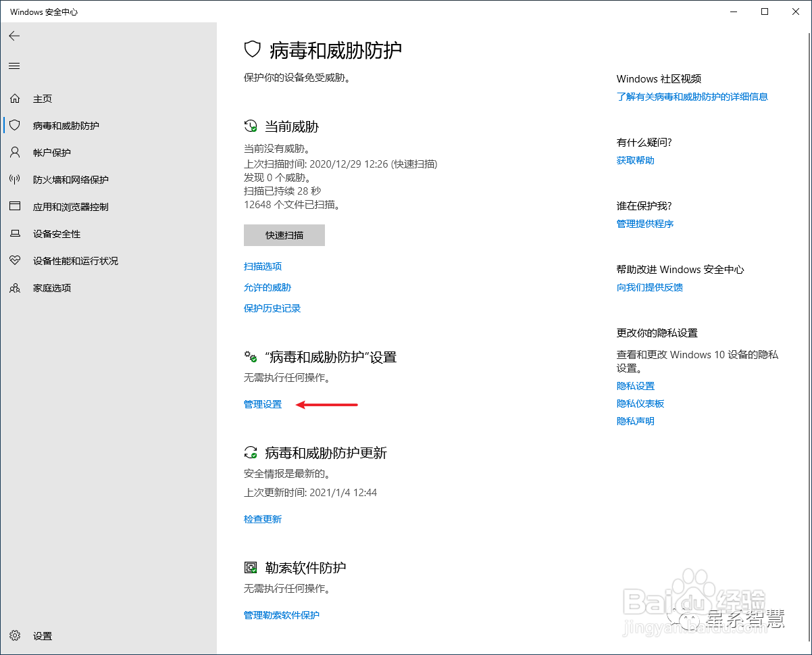Viewport: 812px width, 655px height.
Task: Click the settings gear icon at bottom
Action: pos(16,635)
